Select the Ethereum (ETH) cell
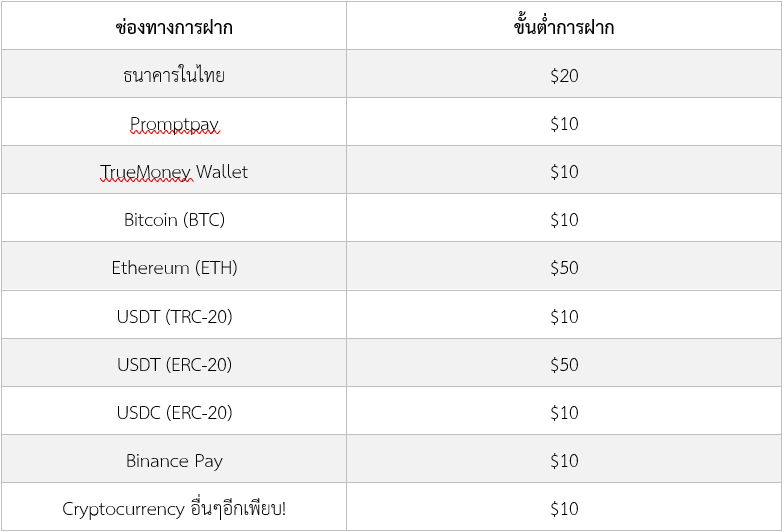Image resolution: width=783 pixels, height=532 pixels. 174,268
